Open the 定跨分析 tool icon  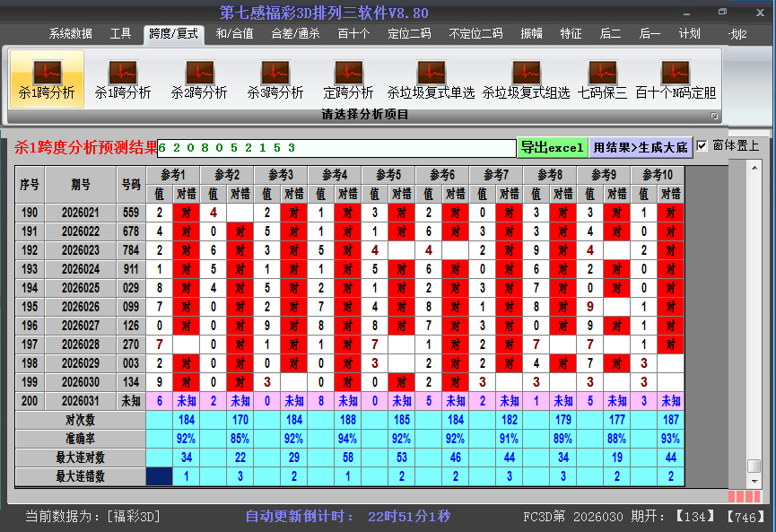(348, 78)
